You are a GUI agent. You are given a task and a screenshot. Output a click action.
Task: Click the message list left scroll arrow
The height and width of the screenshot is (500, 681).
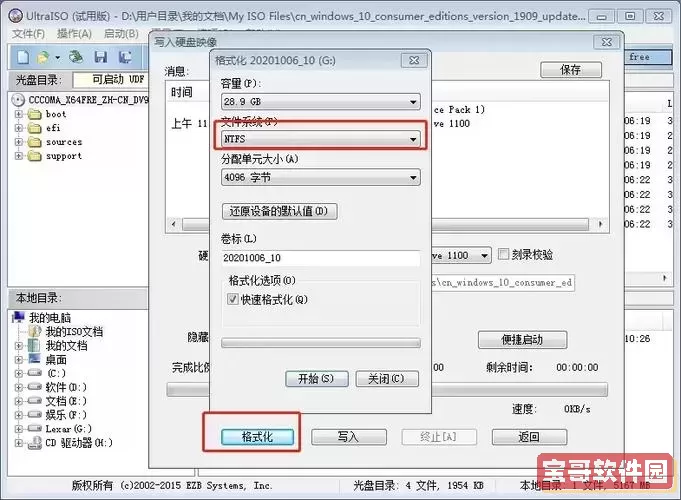pos(174,224)
